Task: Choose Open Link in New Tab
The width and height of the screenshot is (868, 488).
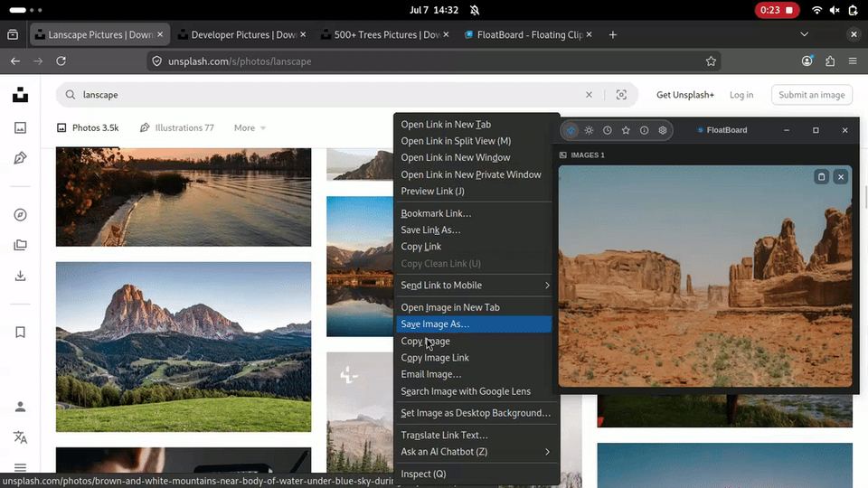Action: click(474, 125)
